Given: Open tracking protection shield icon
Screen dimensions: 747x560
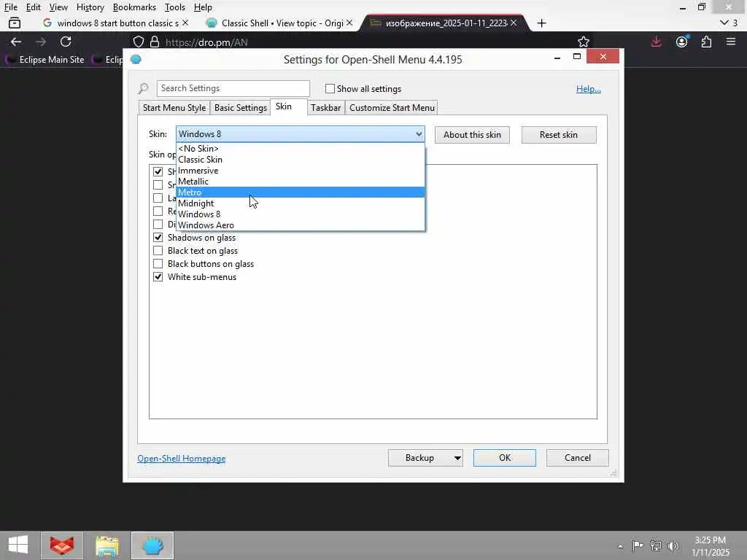Looking at the screenshot, I should pos(138,42).
